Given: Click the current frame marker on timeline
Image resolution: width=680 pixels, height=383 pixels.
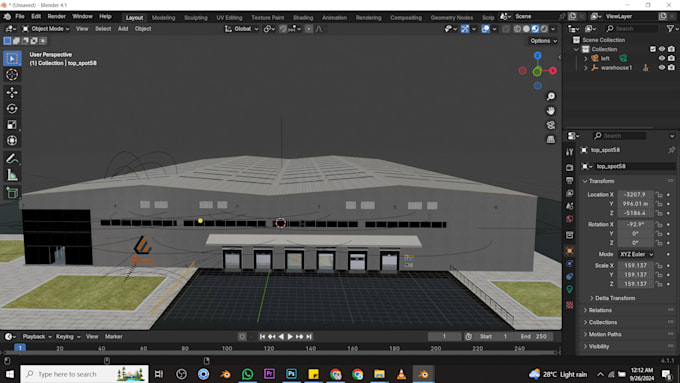Looking at the screenshot, I should click(20, 348).
